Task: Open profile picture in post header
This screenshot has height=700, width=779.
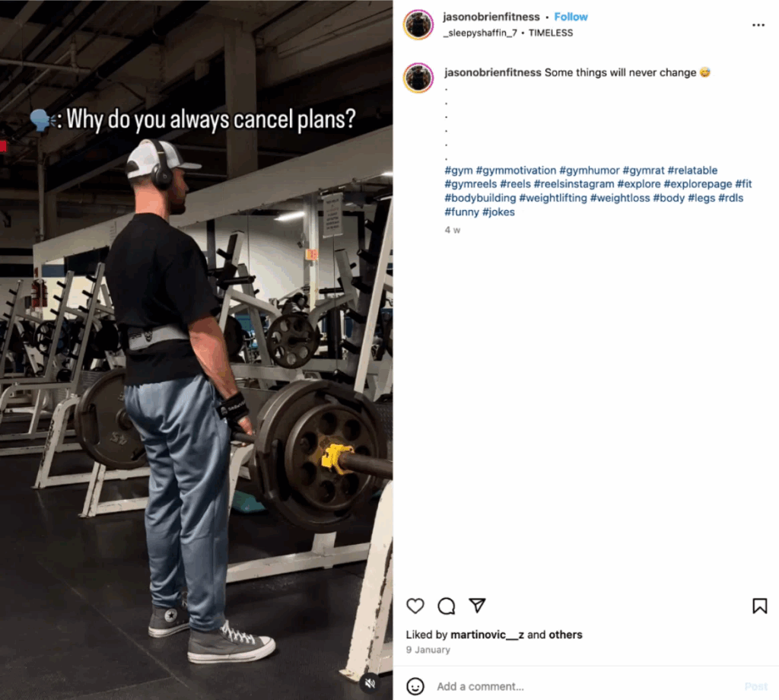Action: click(418, 24)
